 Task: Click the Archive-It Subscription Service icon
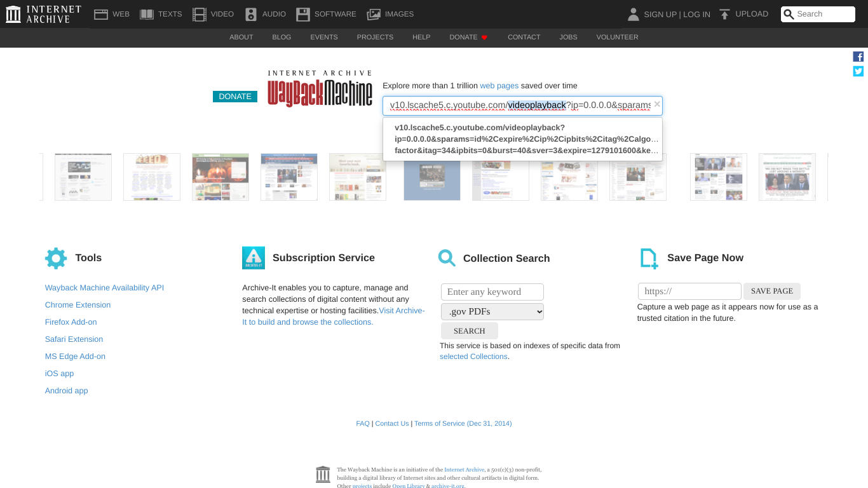coord(253,257)
